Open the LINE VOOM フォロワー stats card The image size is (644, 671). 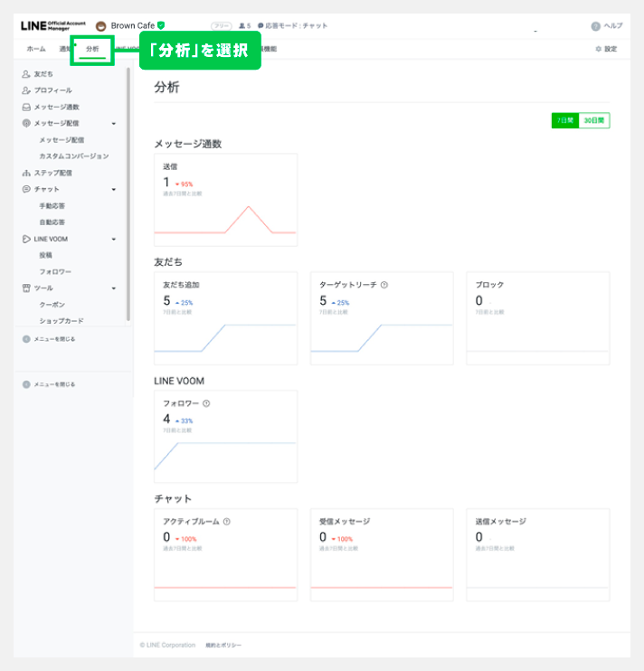tap(225, 437)
